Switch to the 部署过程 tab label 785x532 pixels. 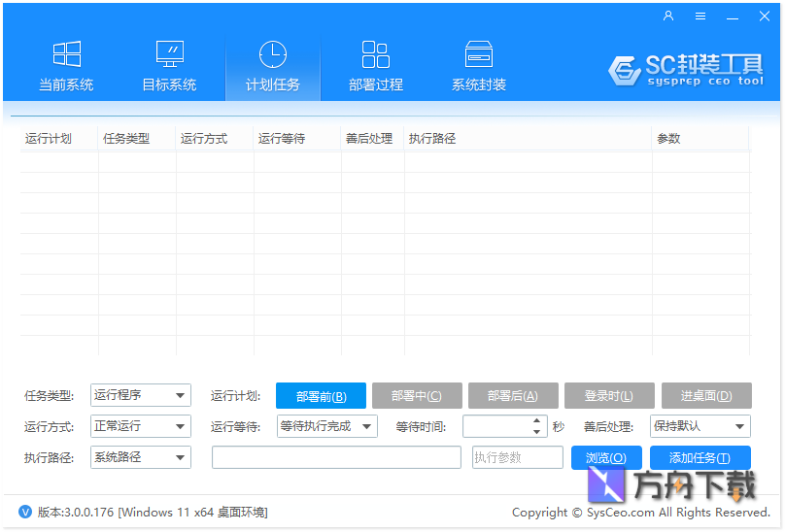[x=375, y=84]
